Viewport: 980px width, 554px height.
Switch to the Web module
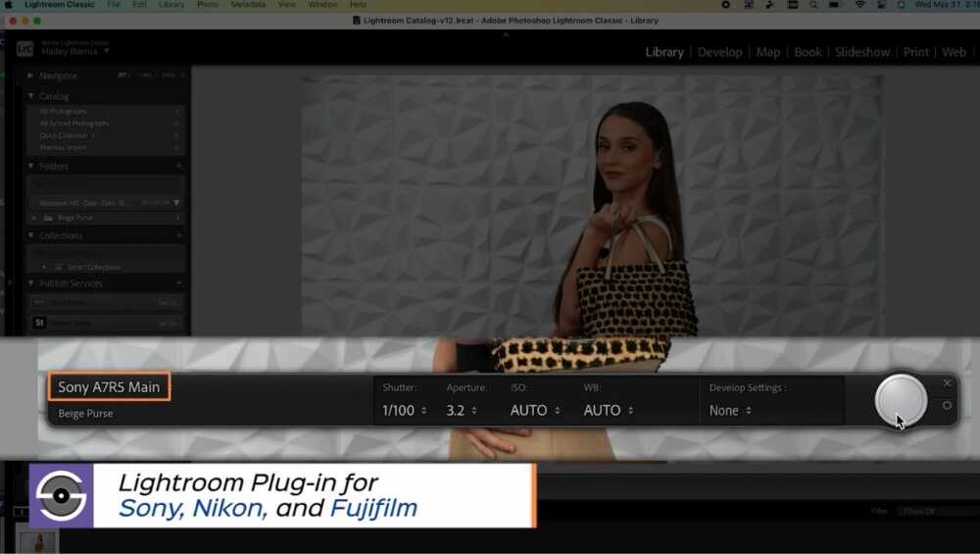[x=954, y=52]
